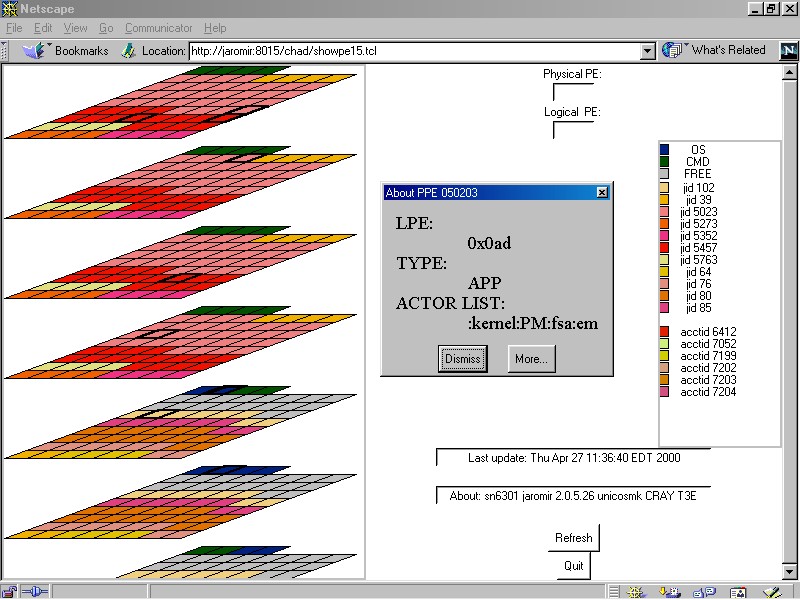The image size is (800, 600).
Task: Click the Refresh button
Action: tap(573, 538)
